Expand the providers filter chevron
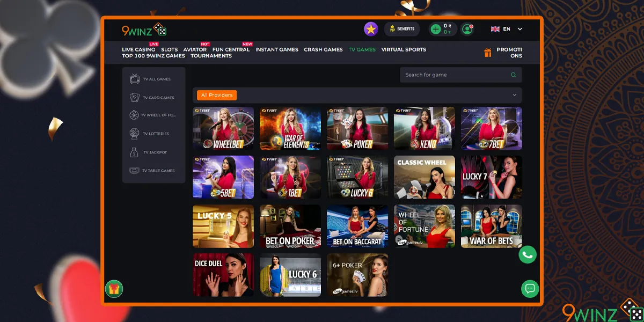Viewport: 644px width, 322px height. point(514,95)
